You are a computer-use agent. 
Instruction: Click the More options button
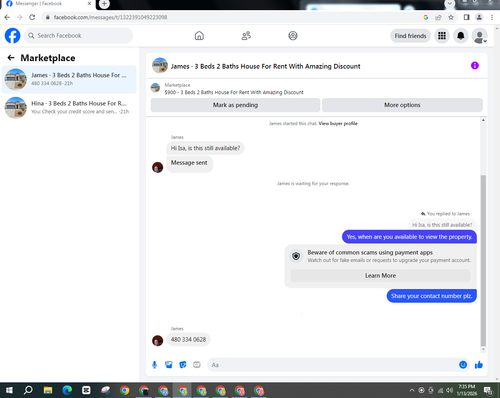pyautogui.click(x=402, y=105)
